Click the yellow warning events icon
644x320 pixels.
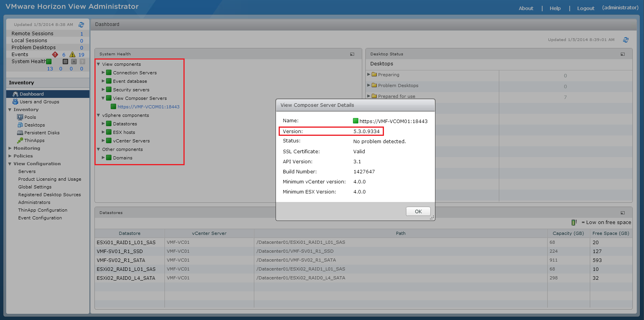[72, 55]
